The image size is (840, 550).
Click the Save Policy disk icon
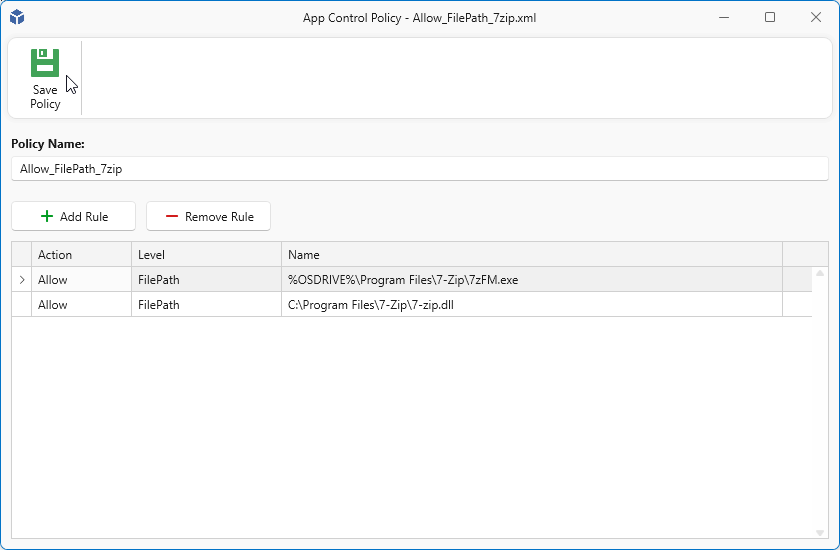click(x=45, y=63)
